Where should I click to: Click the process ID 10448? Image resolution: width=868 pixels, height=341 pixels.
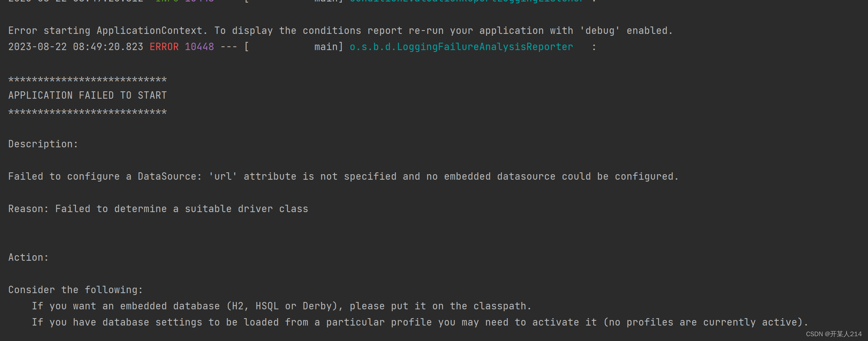click(x=200, y=46)
